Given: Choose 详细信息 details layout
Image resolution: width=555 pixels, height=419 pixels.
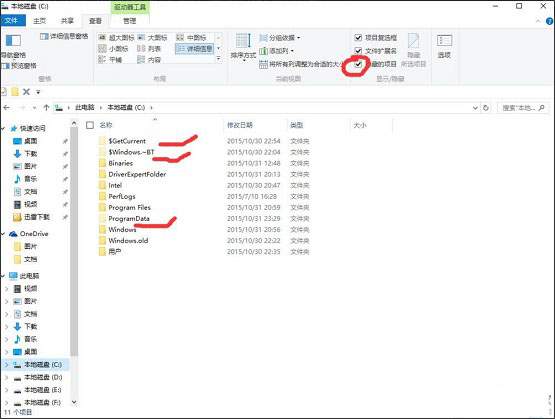Looking at the screenshot, I should coord(194,48).
